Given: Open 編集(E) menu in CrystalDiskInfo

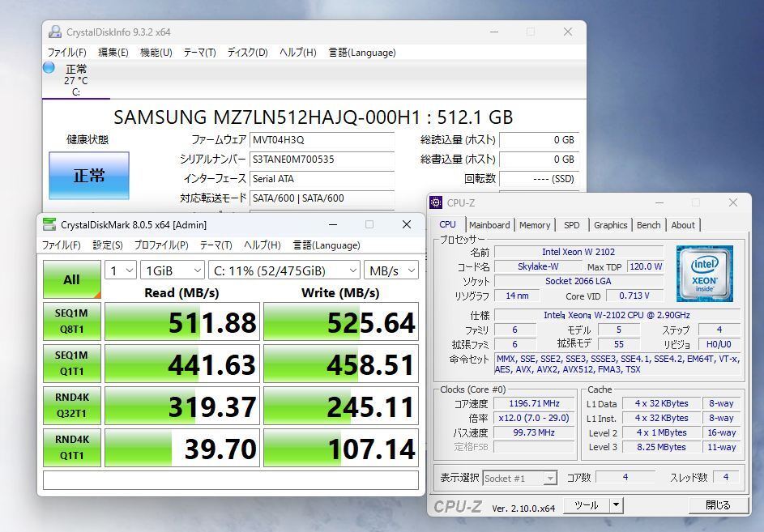Looking at the screenshot, I should pos(113,52).
